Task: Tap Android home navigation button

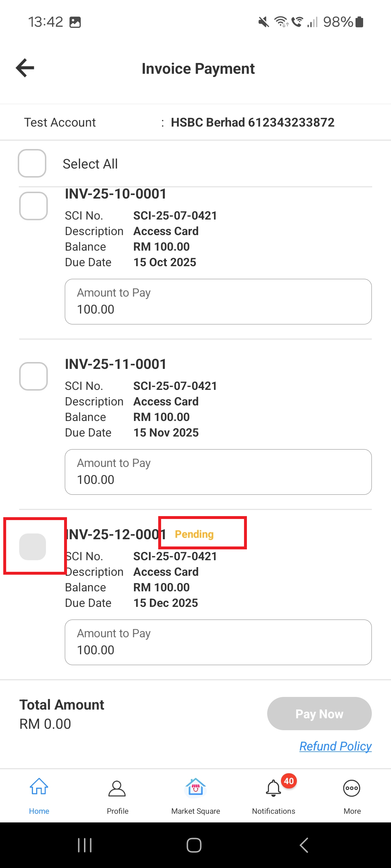Action: (194, 845)
